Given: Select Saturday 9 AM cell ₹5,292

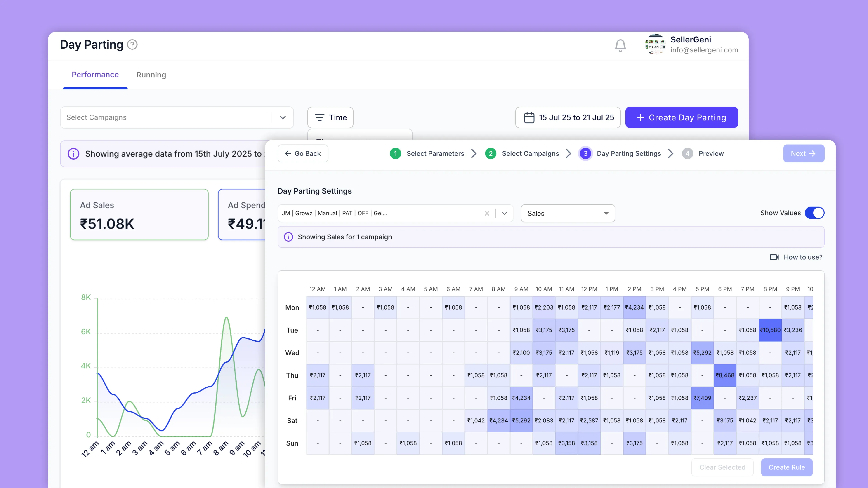Looking at the screenshot, I should click(x=521, y=420).
